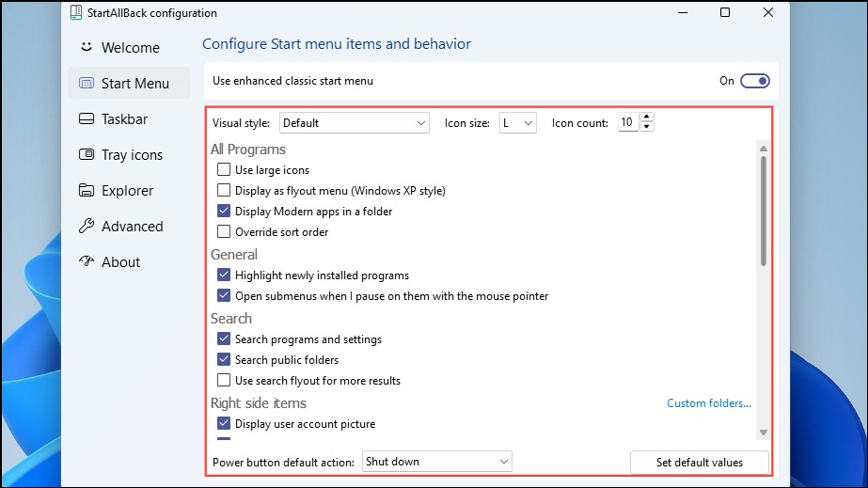Open the Visual style dropdown
This screenshot has height=488, width=868.
355,123
